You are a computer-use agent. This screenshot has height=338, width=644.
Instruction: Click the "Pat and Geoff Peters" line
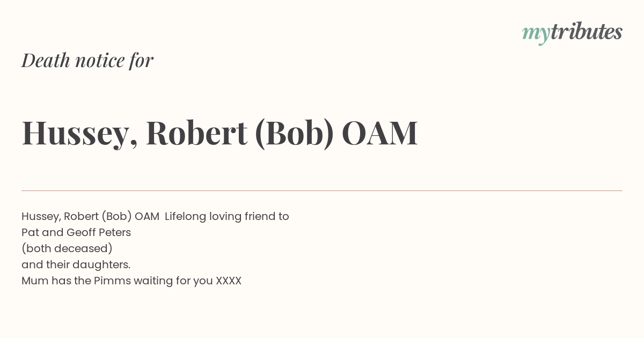pyautogui.click(x=76, y=233)
